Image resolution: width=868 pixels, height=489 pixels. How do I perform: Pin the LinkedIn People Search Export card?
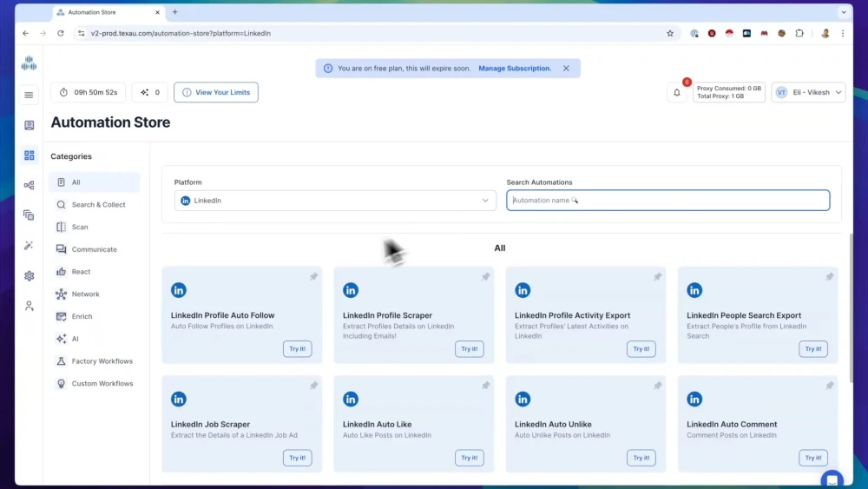click(830, 276)
